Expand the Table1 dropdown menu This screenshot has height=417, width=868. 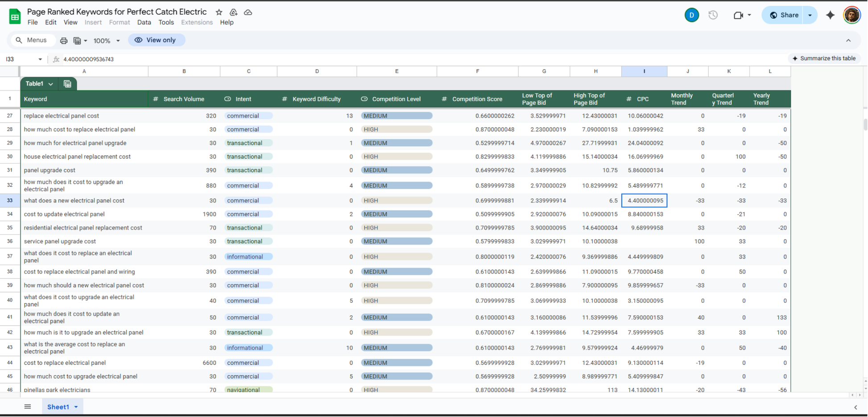[x=51, y=84]
